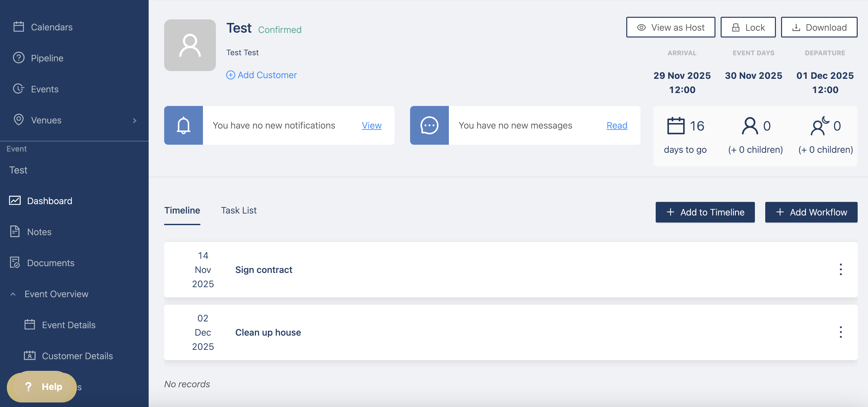The width and height of the screenshot is (868, 407).
Task: Click the customer avatar placeholder image
Action: click(x=190, y=45)
